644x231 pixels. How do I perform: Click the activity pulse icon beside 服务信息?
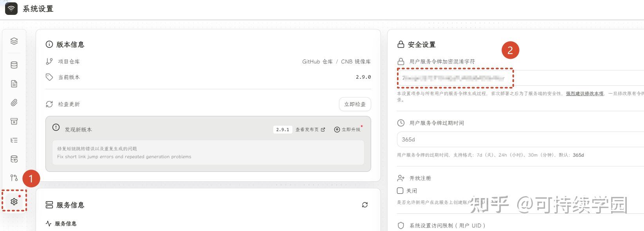click(49, 224)
